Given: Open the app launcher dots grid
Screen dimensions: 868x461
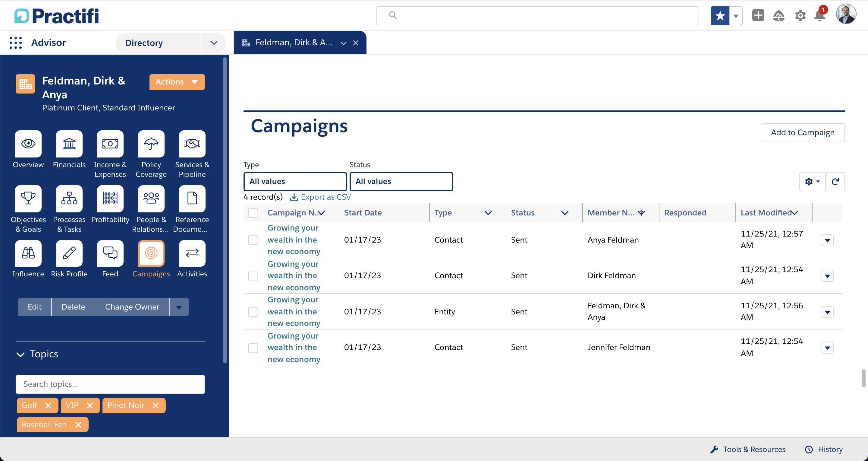Looking at the screenshot, I should coord(15,43).
